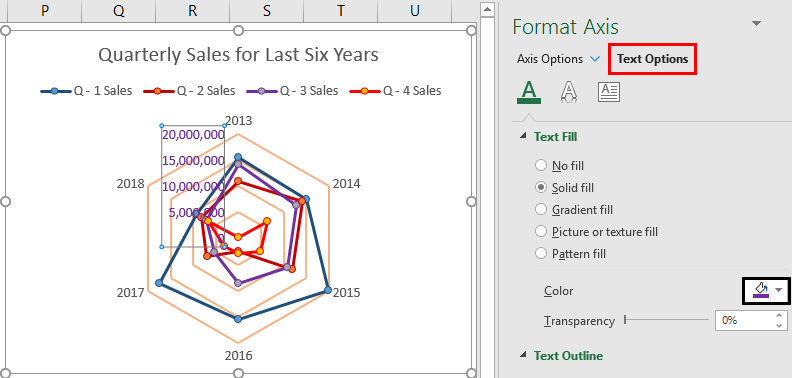Open the Text Fill & Outline icon
The image size is (792, 378).
click(529, 92)
